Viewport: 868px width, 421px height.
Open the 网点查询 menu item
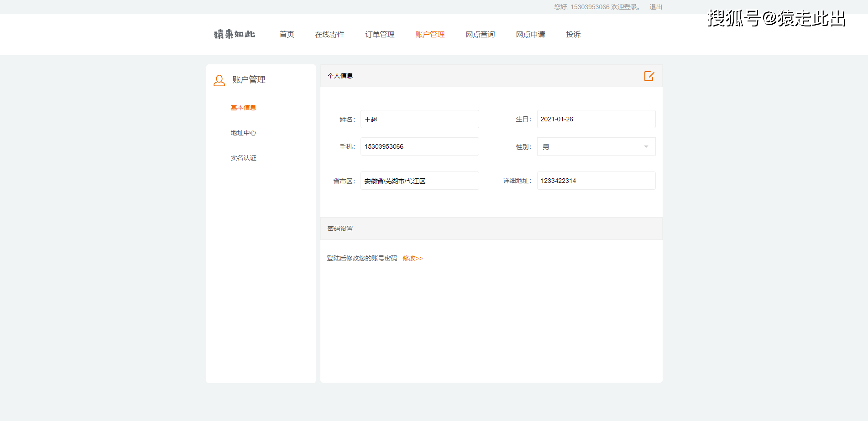tap(480, 34)
